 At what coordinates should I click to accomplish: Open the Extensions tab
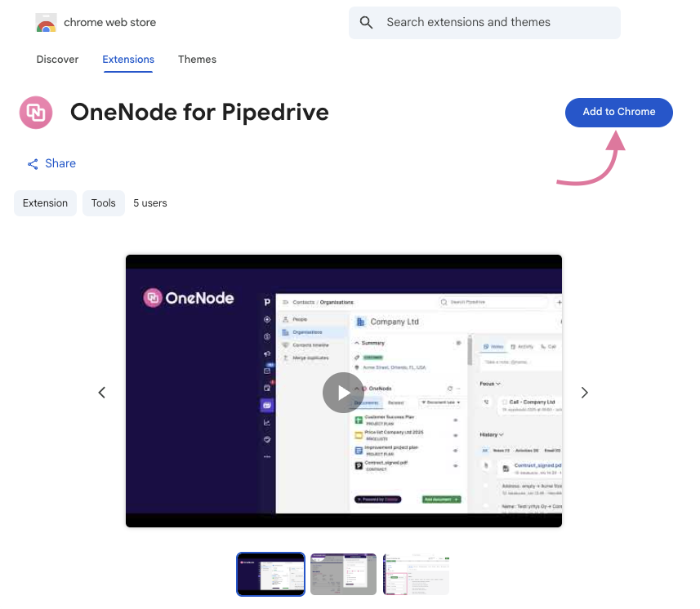[128, 60]
